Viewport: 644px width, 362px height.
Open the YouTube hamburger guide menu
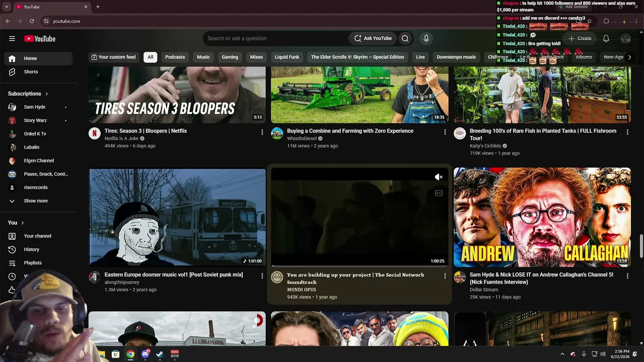(x=12, y=39)
